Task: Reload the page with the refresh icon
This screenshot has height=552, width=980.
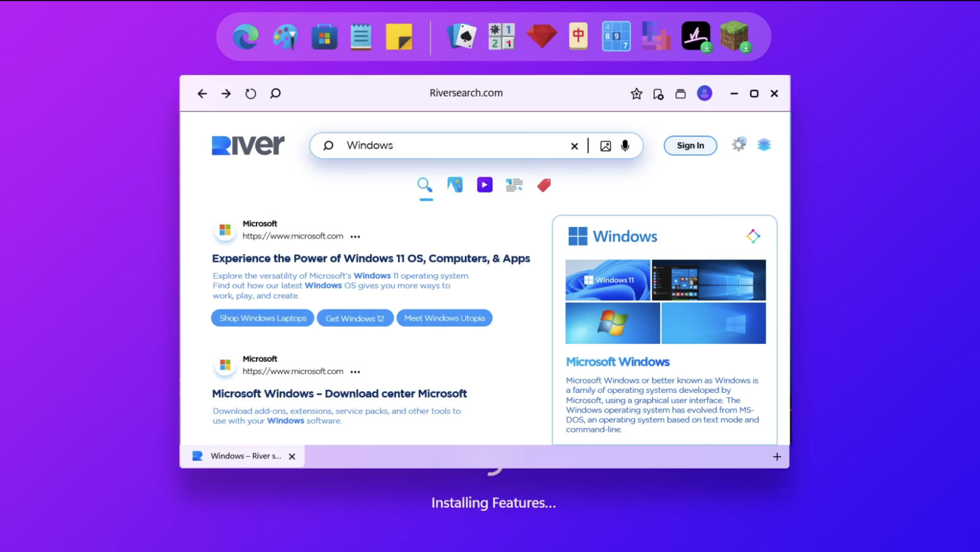Action: tap(251, 93)
